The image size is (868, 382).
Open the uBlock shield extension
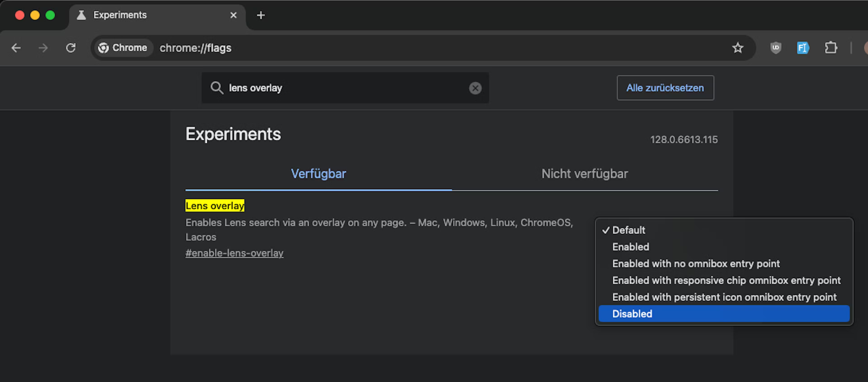(x=776, y=48)
